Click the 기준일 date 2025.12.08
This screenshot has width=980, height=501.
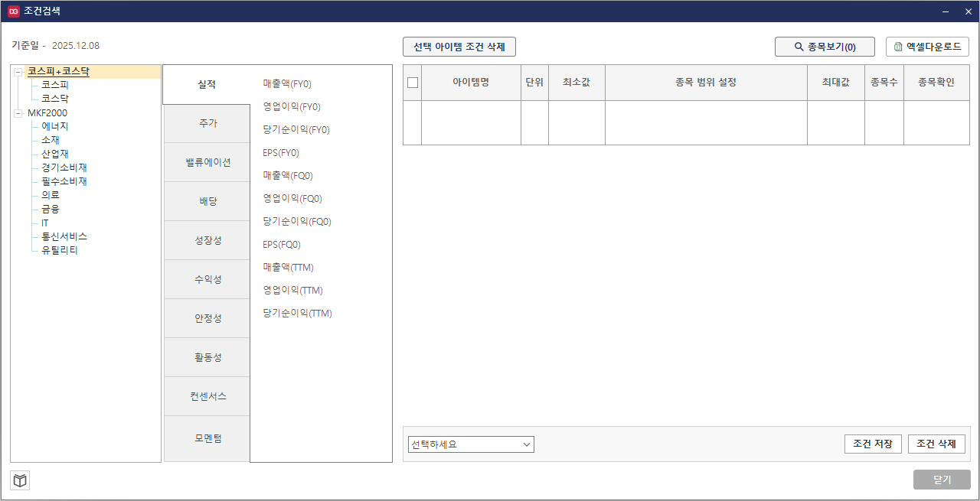coord(76,46)
